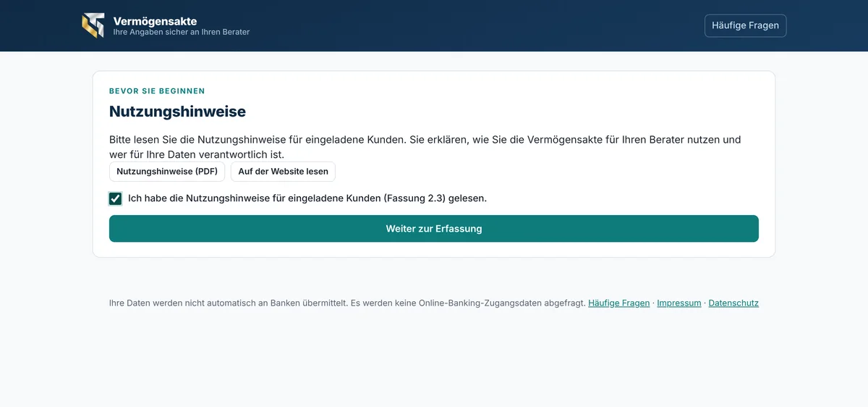Screen dimensions: 868x407
Task: Click tagline Ihre Angaben sicher an Ihren Berater
Action: [182, 33]
